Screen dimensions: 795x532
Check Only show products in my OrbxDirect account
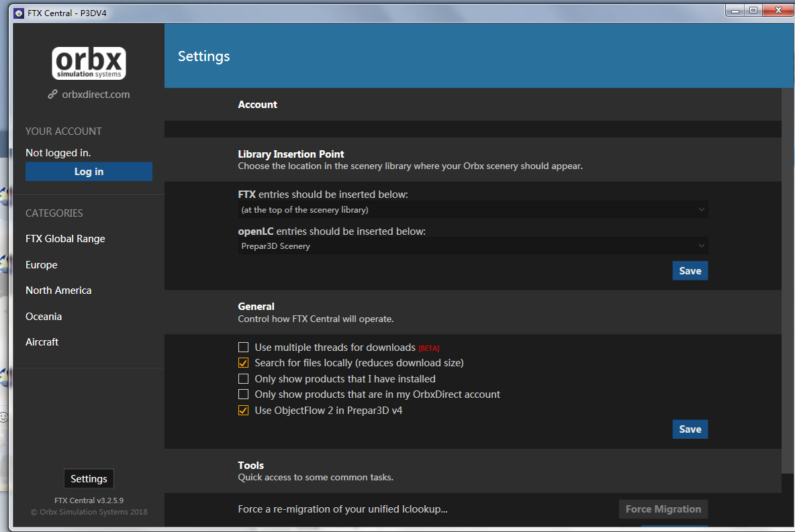click(243, 394)
